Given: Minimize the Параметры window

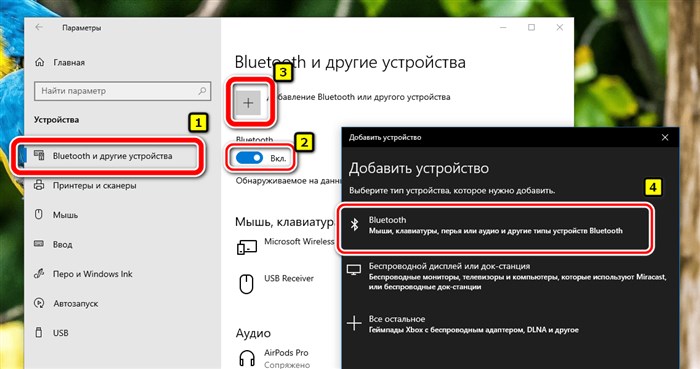Looking at the screenshot, I should [x=503, y=27].
